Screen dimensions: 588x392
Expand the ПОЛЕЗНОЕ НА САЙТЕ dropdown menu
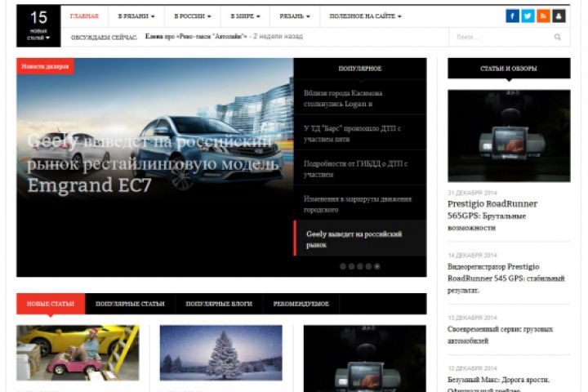[x=365, y=16]
